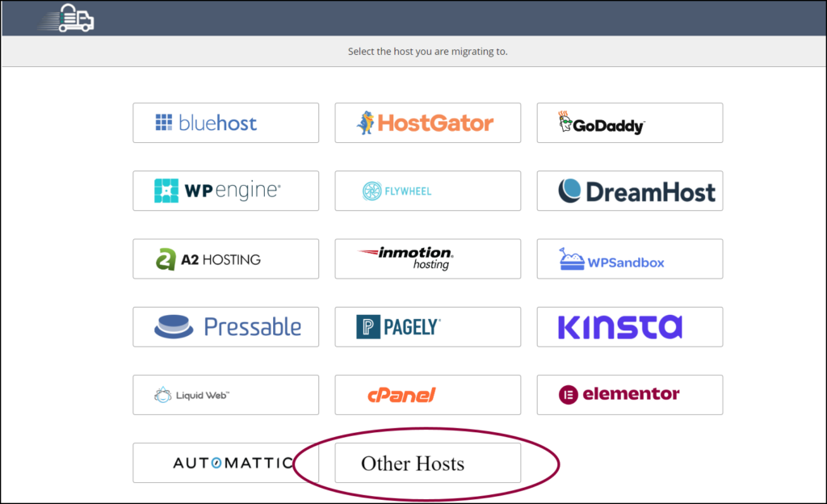Image resolution: width=827 pixels, height=504 pixels.
Task: Click the WPSandbox sandbox icon
Action: (x=572, y=258)
